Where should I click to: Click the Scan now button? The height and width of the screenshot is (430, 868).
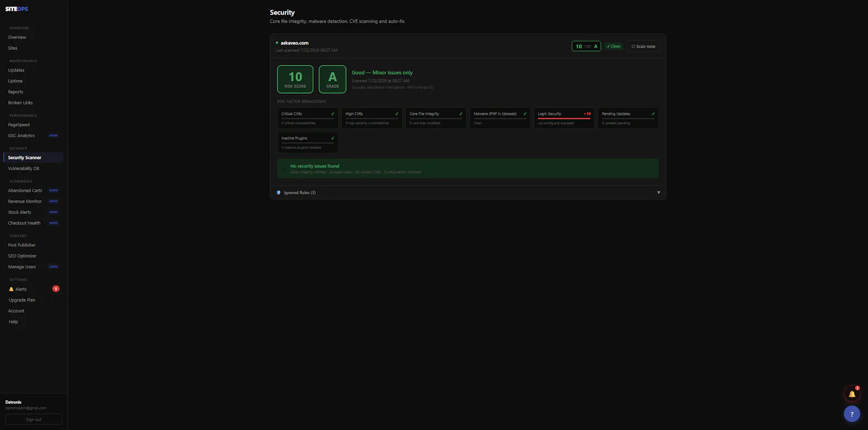coord(643,46)
